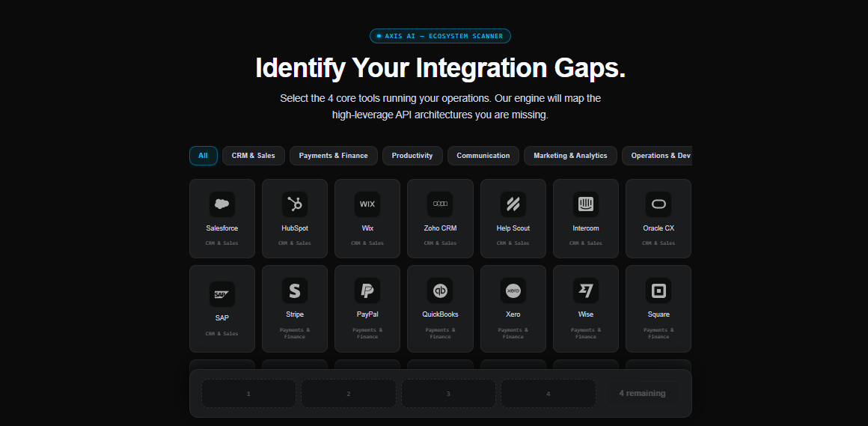Select the Xero logo icon
Screen dimensions: 868x426
513,290
